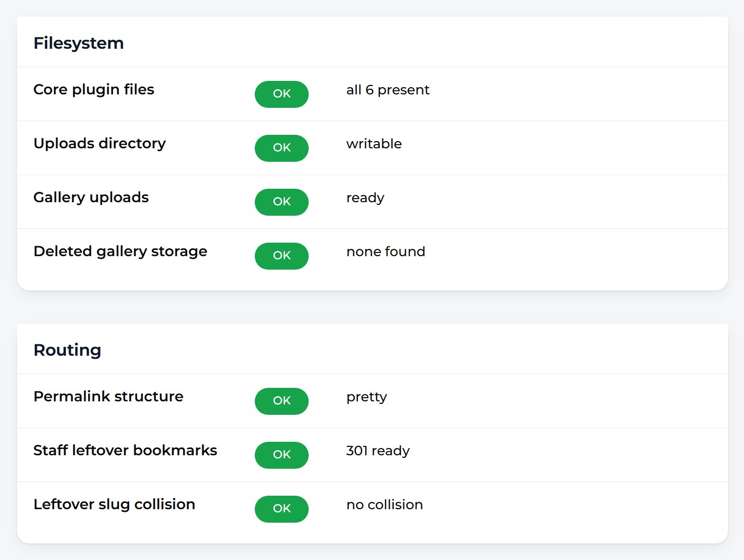Select the '301 ready' status text
Screen dimensions: 744x560
click(x=378, y=451)
